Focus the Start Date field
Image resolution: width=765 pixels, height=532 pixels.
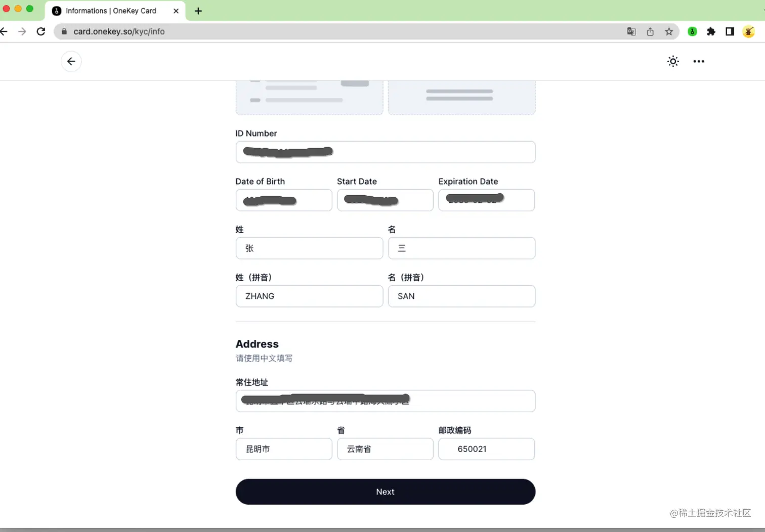pos(385,200)
